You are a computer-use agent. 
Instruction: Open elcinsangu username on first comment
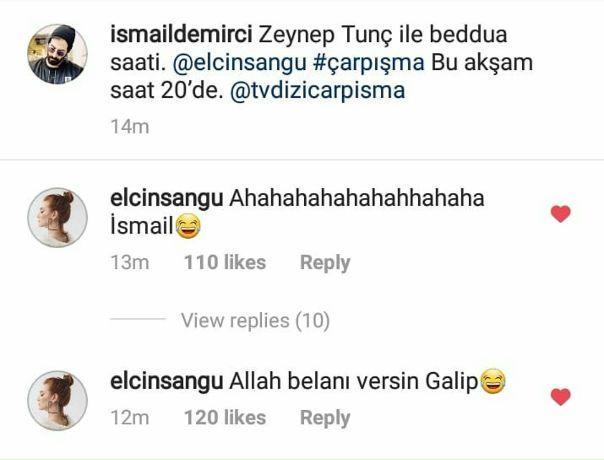[x=166, y=199]
